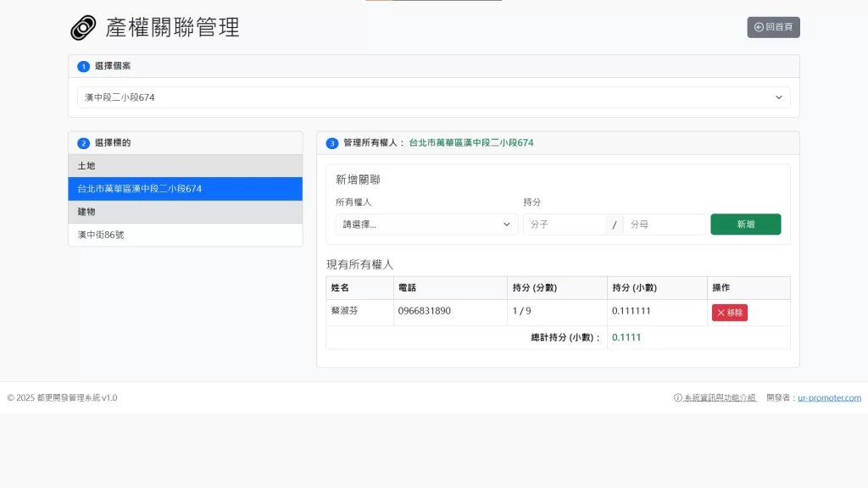Expand the 所有權人 請選擇 dropdown
Screen dimensions: 868x488
[426, 225]
